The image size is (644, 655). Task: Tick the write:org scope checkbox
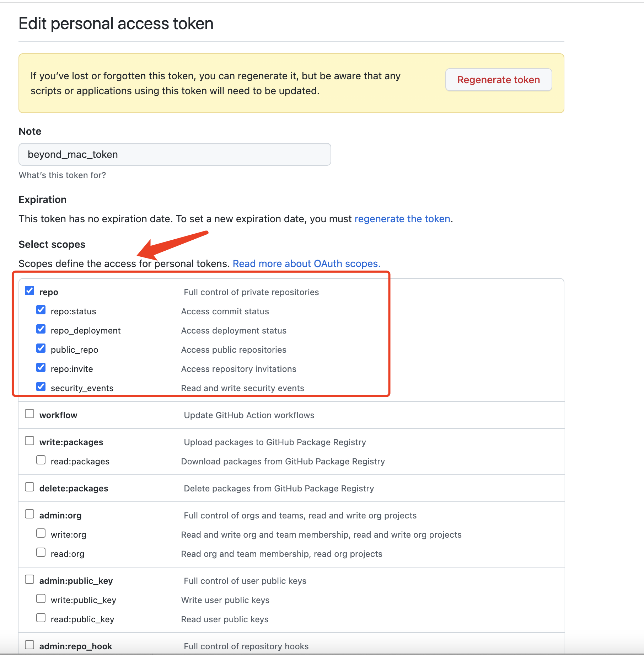(41, 533)
